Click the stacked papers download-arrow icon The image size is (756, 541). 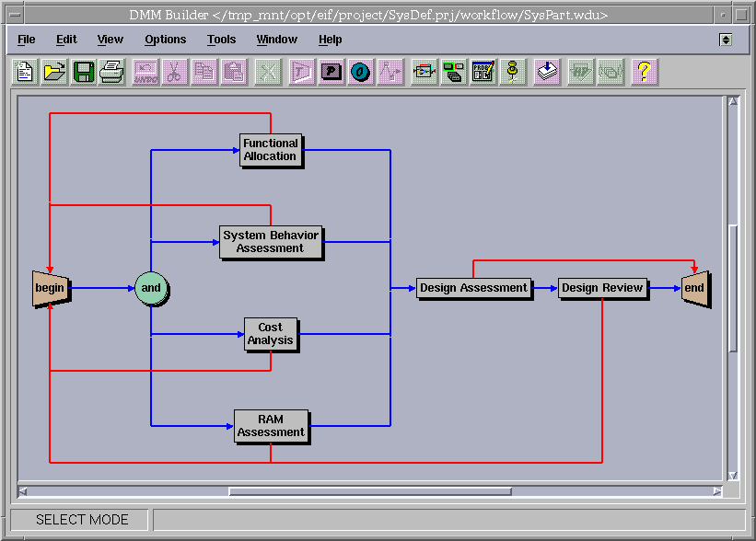(548, 71)
